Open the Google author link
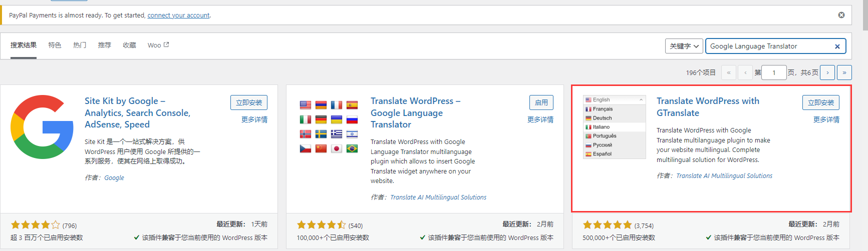Viewport: 868px width, 251px height. click(114, 177)
